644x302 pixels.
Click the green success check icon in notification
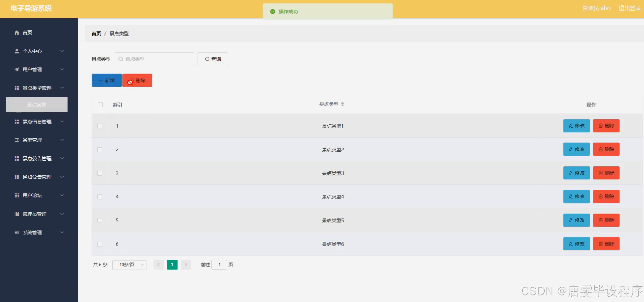point(272,12)
